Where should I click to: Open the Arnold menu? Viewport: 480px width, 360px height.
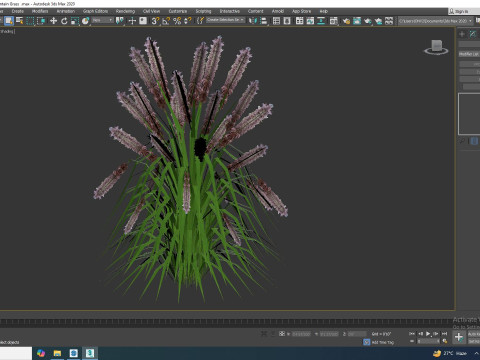tap(278, 11)
